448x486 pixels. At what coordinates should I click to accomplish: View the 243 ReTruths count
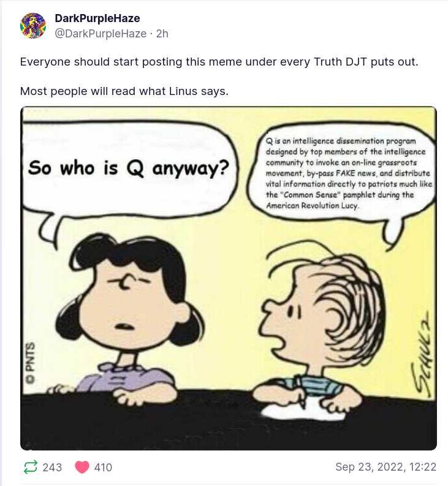click(x=52, y=467)
